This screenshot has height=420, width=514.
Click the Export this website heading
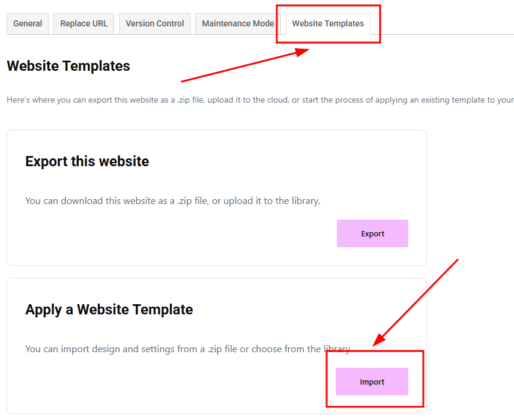point(87,161)
